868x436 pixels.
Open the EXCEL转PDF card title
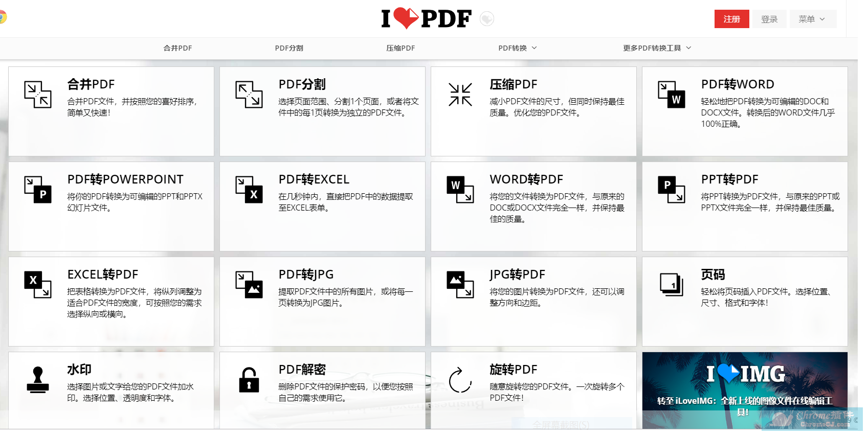click(103, 274)
